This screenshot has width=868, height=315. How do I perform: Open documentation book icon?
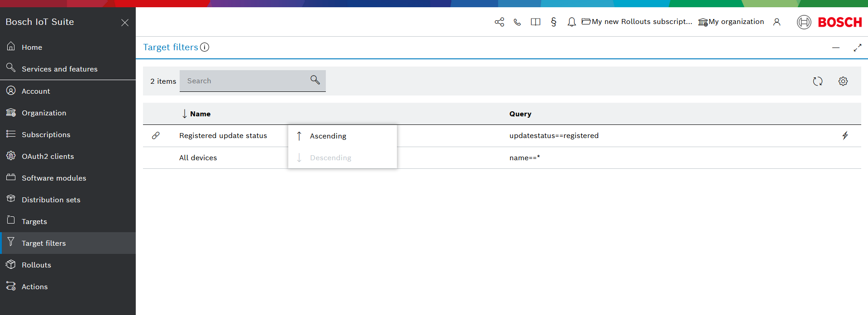coord(535,22)
